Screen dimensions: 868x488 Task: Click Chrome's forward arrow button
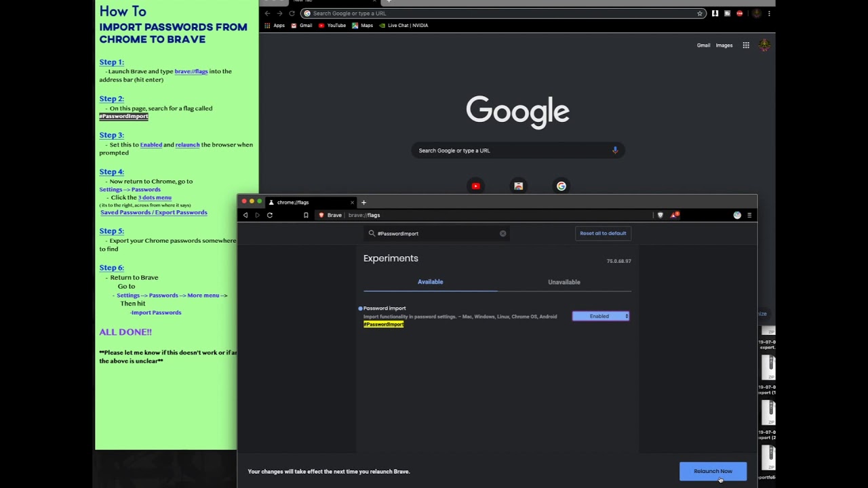click(x=279, y=13)
